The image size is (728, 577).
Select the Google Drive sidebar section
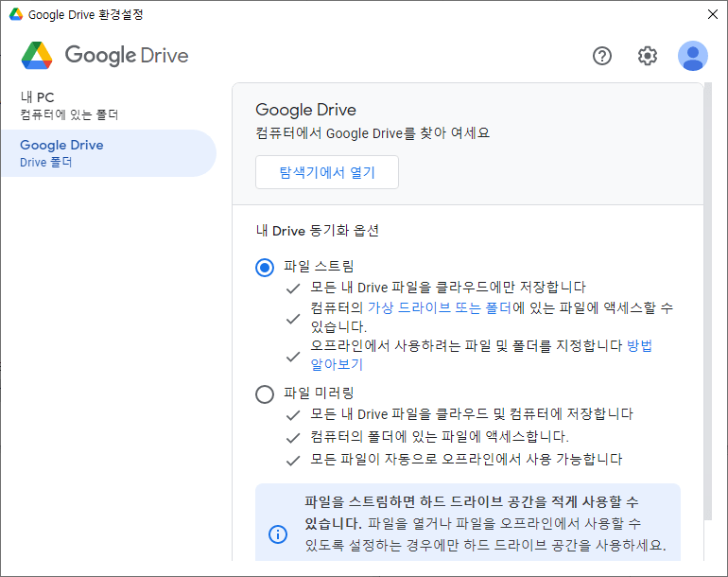click(109, 153)
